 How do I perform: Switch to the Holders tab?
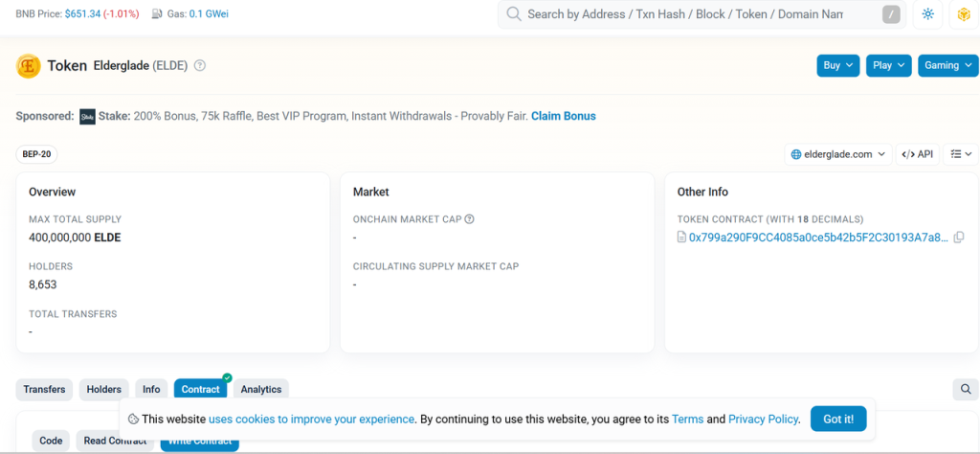coord(103,389)
